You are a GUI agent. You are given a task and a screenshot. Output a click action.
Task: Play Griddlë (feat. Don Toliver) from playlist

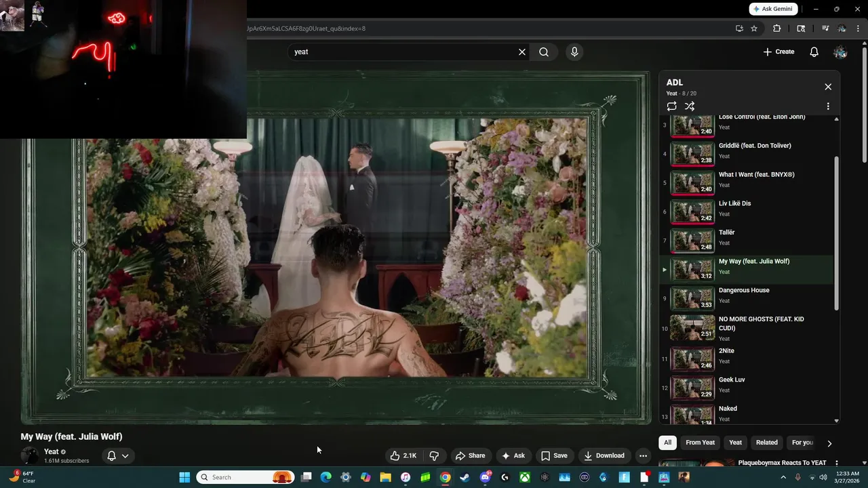coord(747,153)
